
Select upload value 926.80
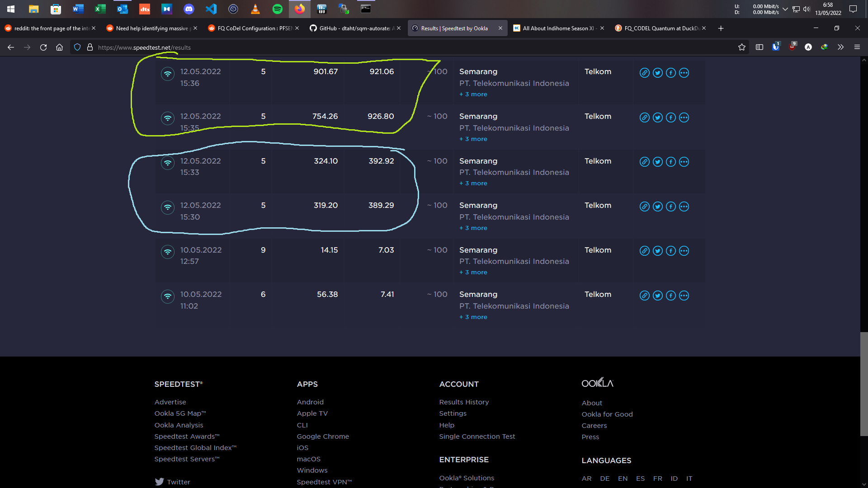[x=381, y=116]
